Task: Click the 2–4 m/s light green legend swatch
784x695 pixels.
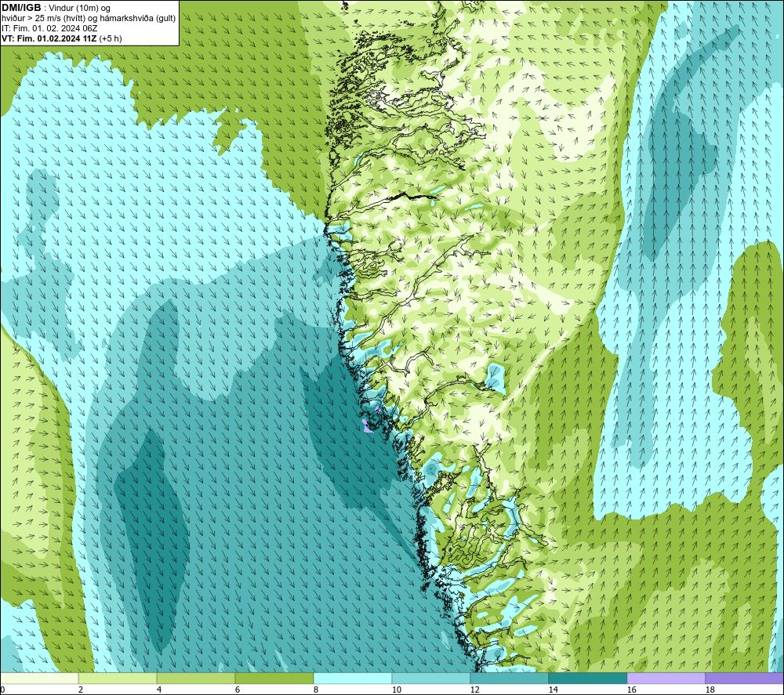Action: pyautogui.click(x=118, y=678)
